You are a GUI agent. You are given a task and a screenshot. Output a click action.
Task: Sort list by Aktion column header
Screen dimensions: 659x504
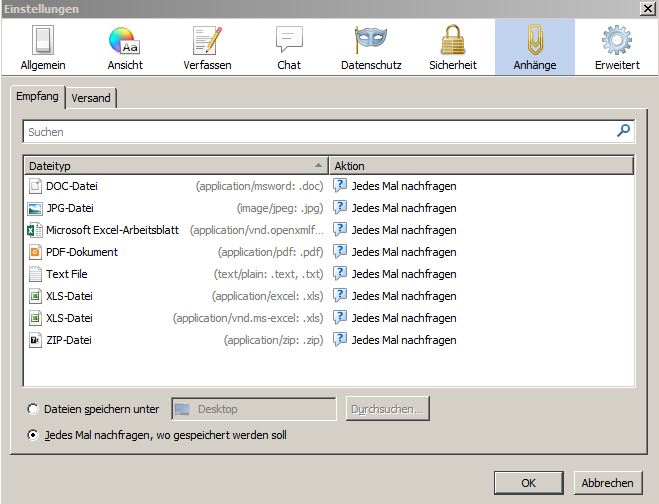[481, 166]
